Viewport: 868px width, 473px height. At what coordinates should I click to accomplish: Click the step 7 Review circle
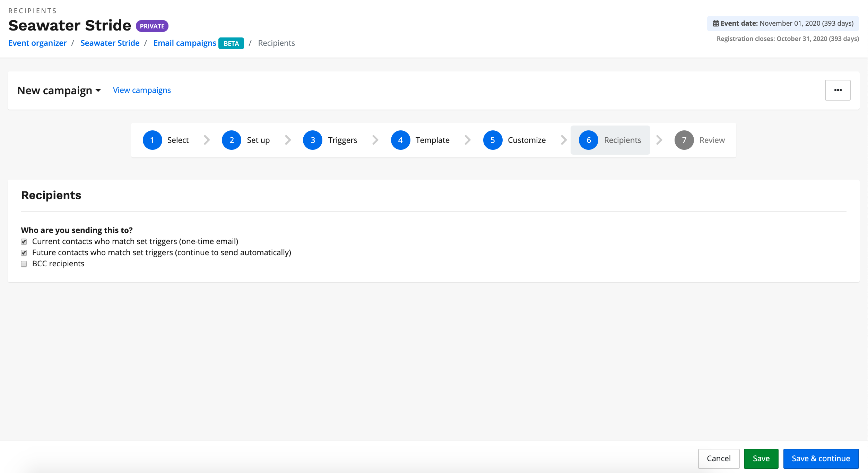[684, 140]
